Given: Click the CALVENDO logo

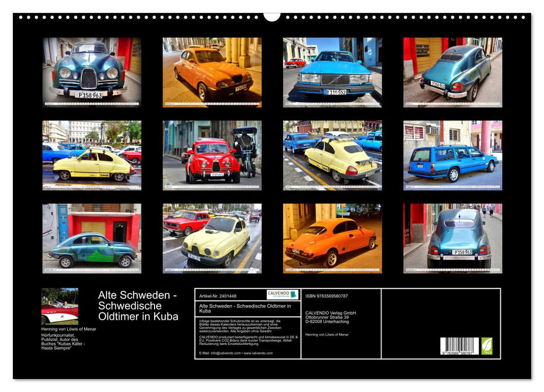Looking at the screenshot, I should click(x=282, y=295).
